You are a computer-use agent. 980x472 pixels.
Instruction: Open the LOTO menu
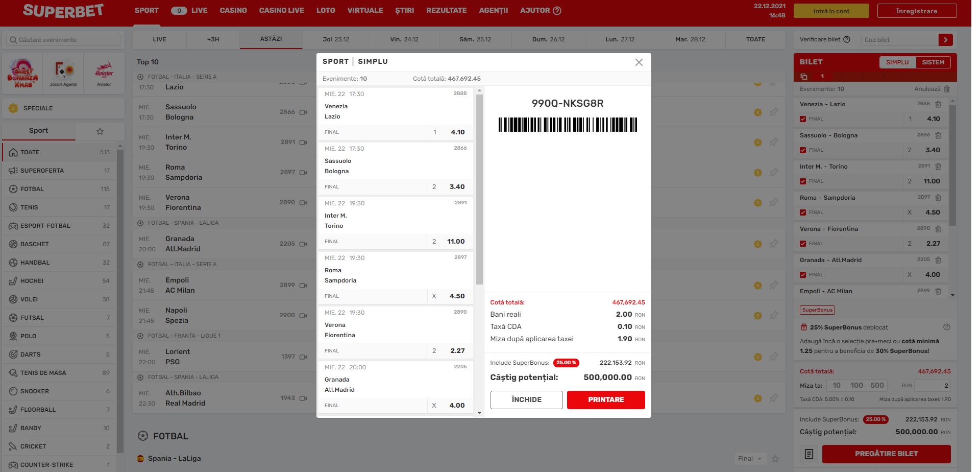coord(326,10)
